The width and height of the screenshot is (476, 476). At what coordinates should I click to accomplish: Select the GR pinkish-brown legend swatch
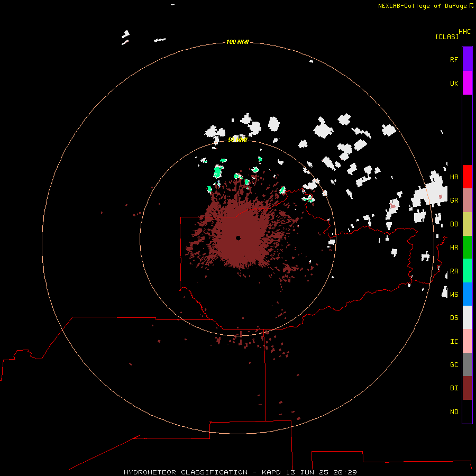[x=467, y=200]
